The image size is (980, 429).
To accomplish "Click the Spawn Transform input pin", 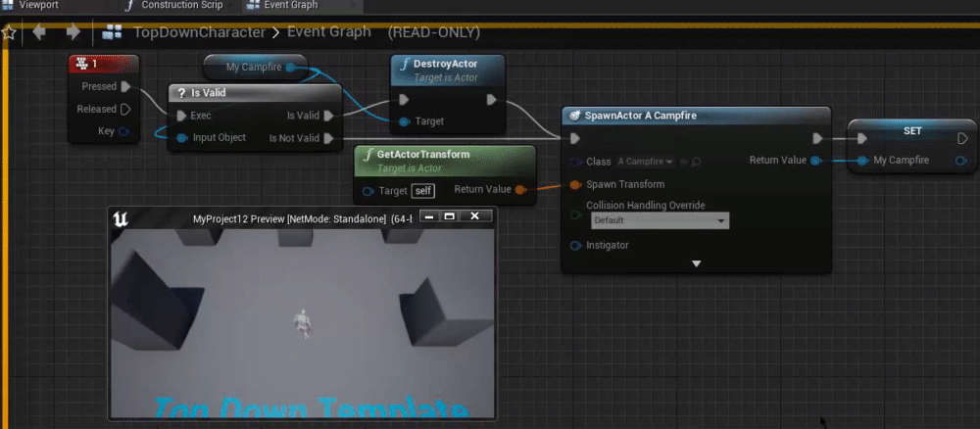I will point(575,184).
